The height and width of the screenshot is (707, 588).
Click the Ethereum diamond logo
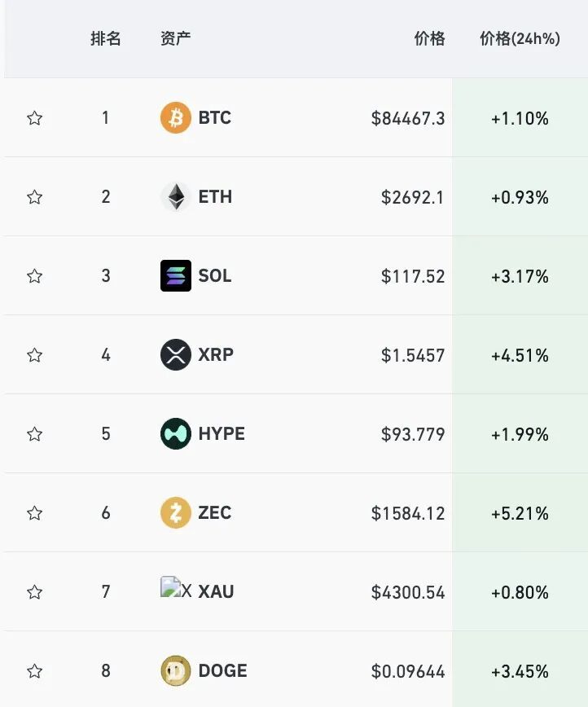click(x=176, y=196)
